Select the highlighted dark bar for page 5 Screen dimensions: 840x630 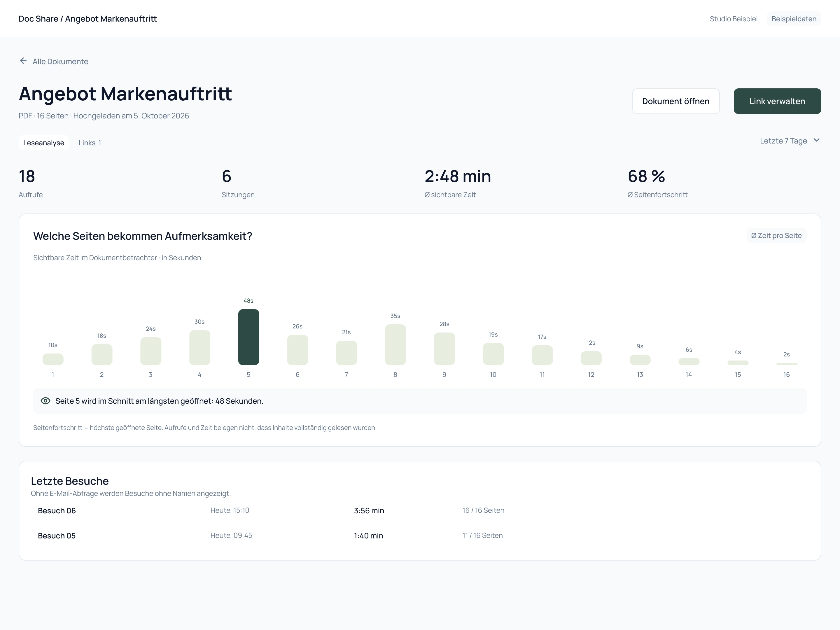(249, 337)
